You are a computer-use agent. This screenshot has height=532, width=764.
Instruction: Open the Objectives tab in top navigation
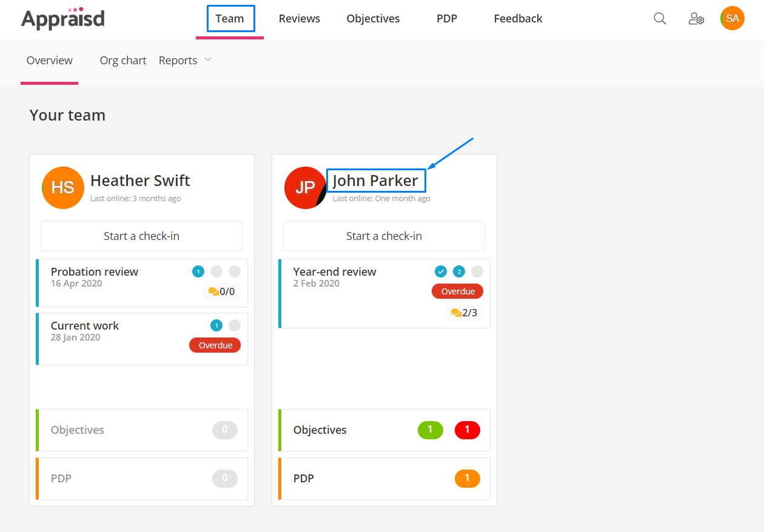(x=374, y=19)
